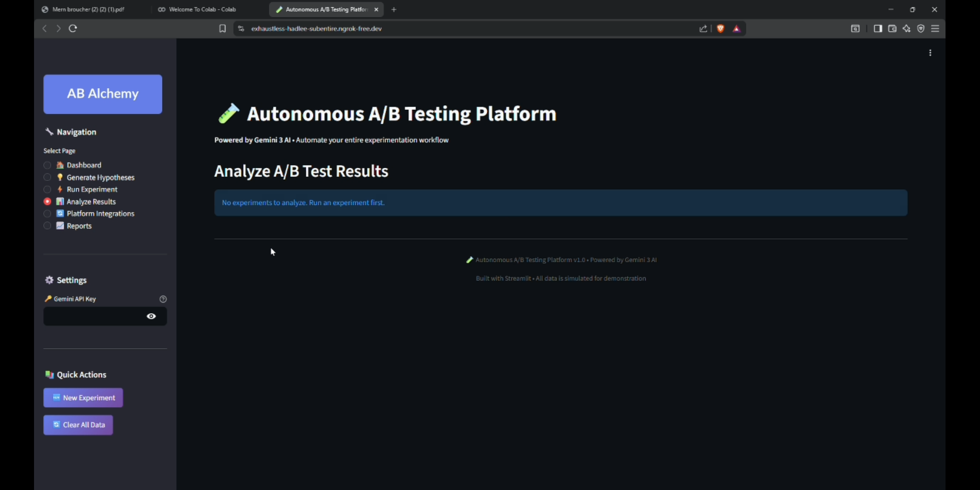Click the Clear All Data button
Screen dimensions: 980x490
[x=78, y=425]
